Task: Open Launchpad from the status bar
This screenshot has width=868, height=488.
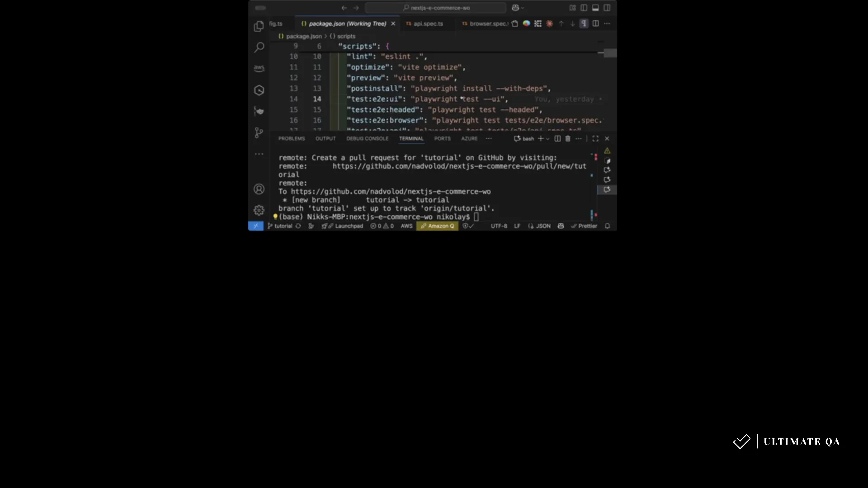Action: coord(342,226)
